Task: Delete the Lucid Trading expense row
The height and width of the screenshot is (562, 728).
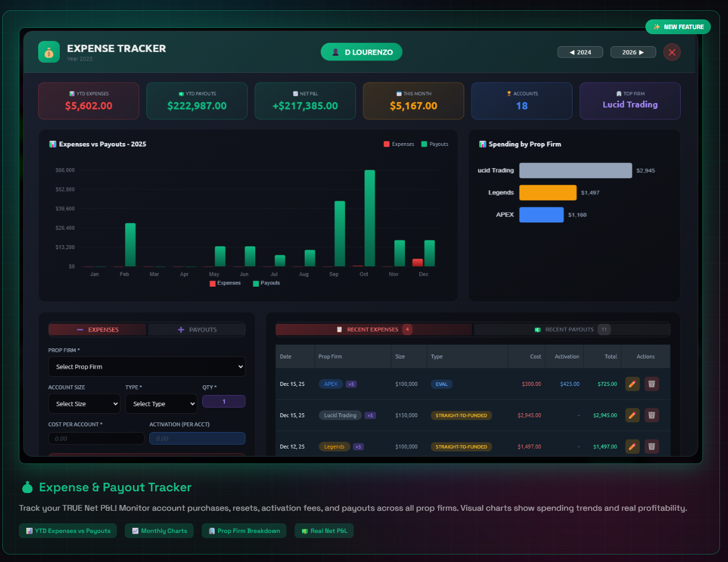Action: point(652,415)
